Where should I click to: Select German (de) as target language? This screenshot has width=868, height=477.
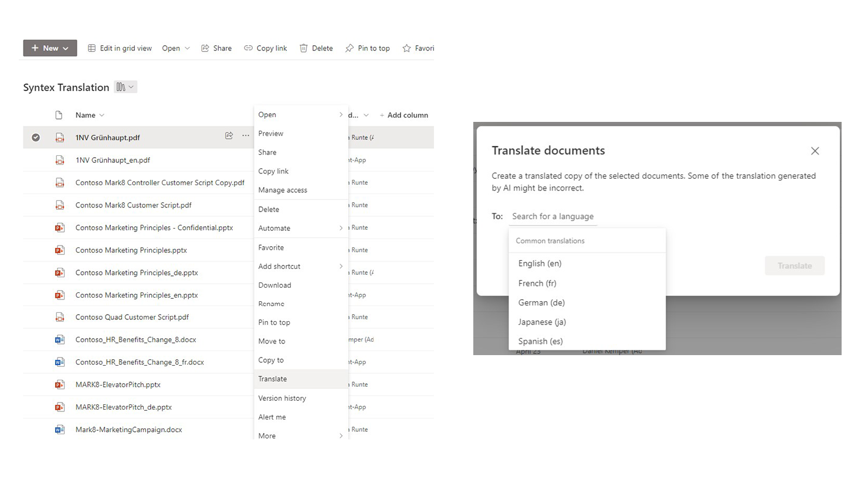[x=587, y=302]
